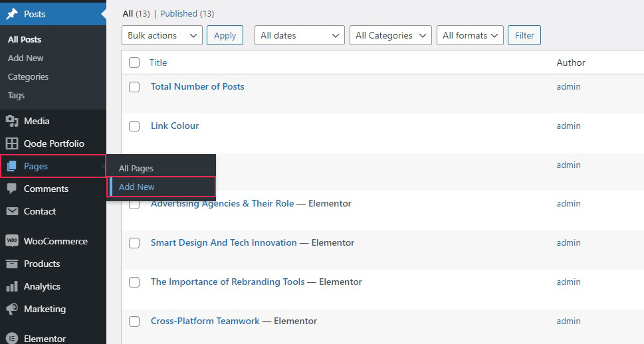Screen dimensions: 644x344
Task: Tick the select-all checkbox beside Title
Action: (134, 62)
